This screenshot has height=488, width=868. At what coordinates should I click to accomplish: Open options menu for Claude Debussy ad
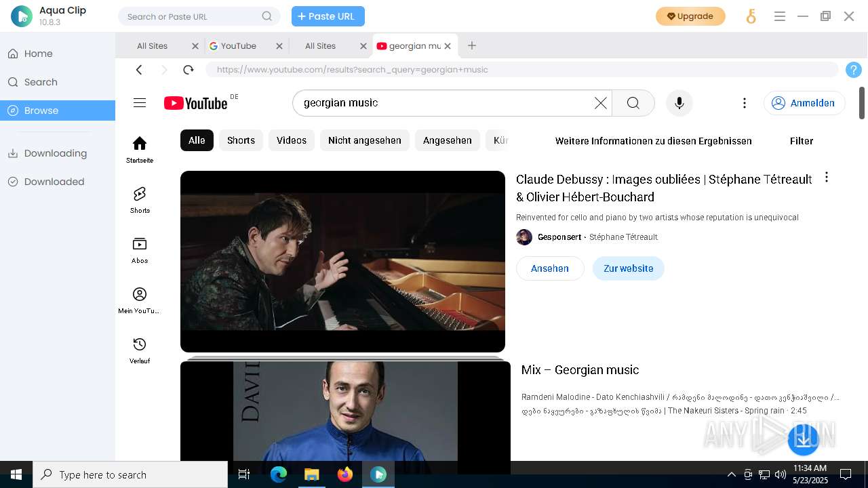click(827, 178)
